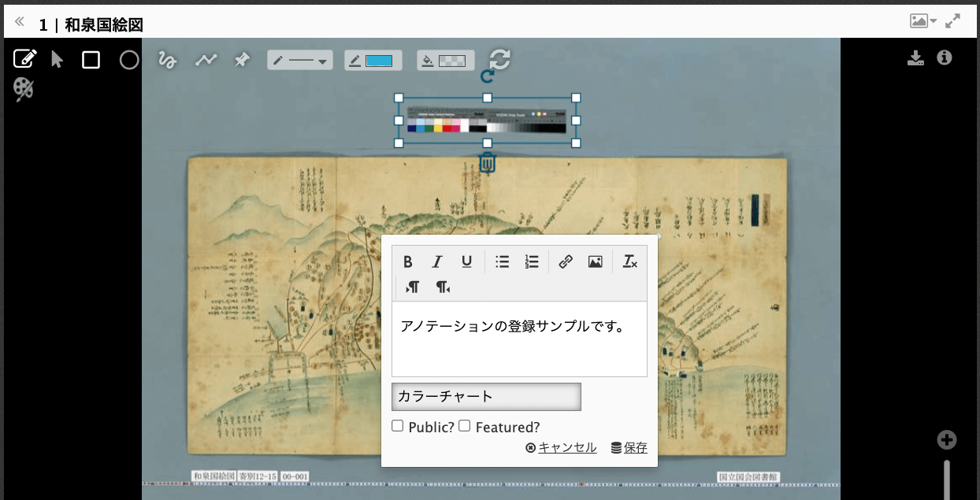980x500 pixels.
Task: Open the fill color picker
Action: click(x=446, y=61)
